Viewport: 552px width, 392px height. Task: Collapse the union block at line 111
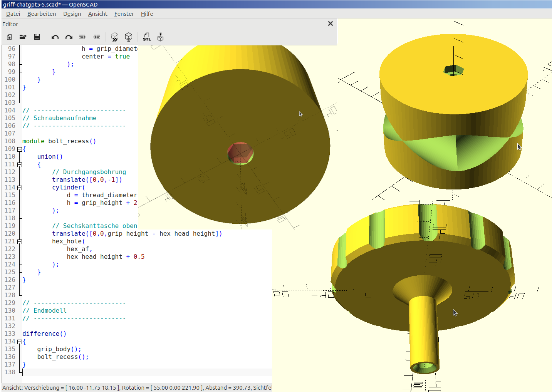click(x=20, y=164)
